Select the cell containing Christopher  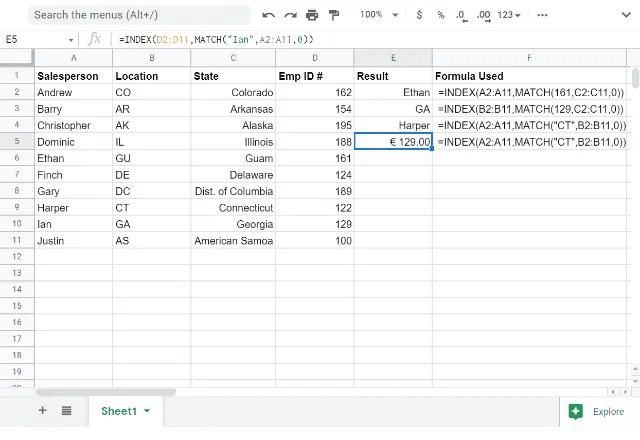click(73, 125)
